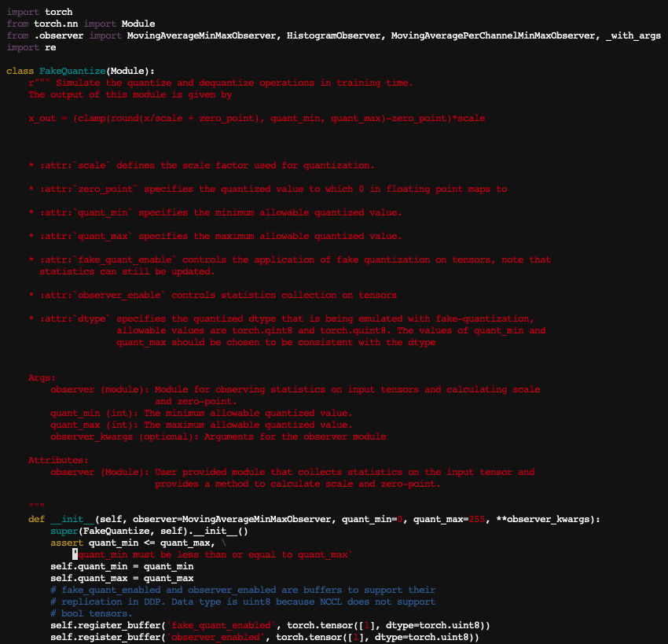Click the 'Attributes:' heading in the docstring
This screenshot has width=668, height=644.
[x=58, y=461]
